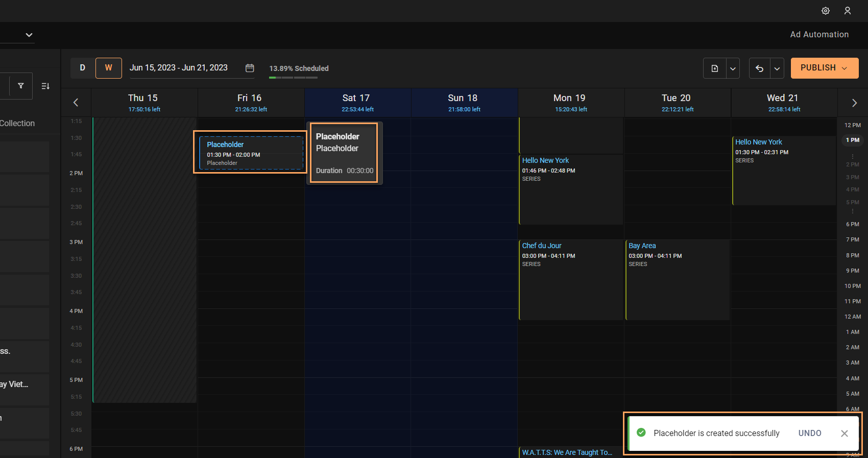Viewport: 868px width, 458px height.
Task: Jump to 12 PM on time scale
Action: tap(852, 125)
